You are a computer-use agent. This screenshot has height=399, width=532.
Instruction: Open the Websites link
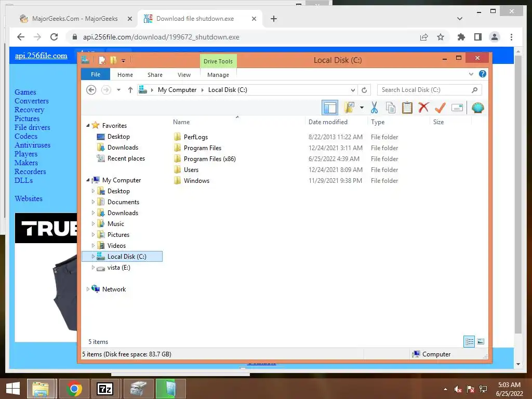pos(29,198)
